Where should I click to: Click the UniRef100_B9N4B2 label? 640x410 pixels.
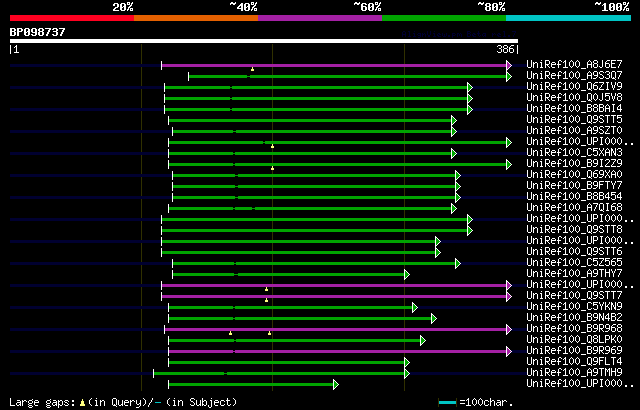[574, 318]
